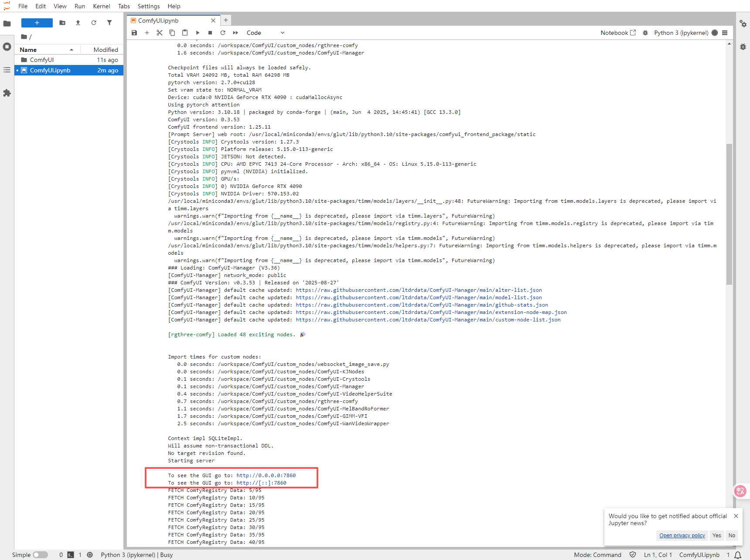Open the Tabs menu
The width and height of the screenshot is (750, 560).
(x=124, y=6)
